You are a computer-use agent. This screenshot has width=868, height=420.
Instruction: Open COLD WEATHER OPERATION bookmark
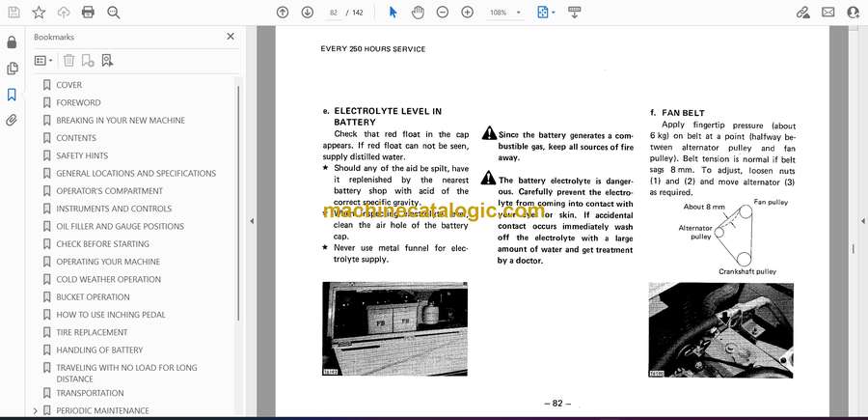point(108,279)
